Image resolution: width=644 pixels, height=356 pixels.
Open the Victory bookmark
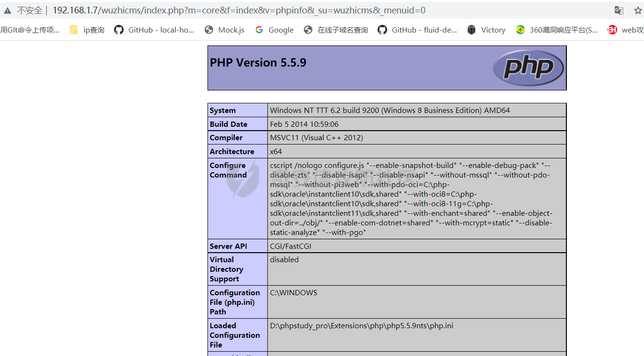point(486,30)
